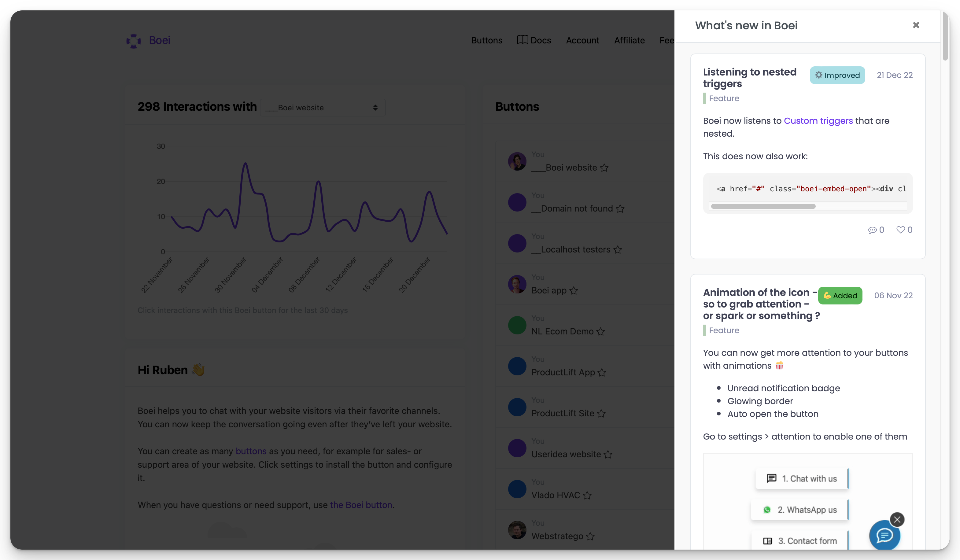Click 'the Boei button' link

[x=361, y=505]
